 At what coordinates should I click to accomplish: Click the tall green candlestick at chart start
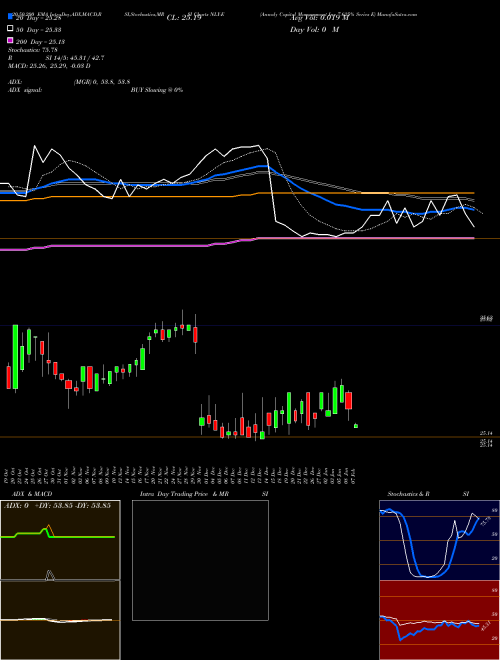click(16, 357)
